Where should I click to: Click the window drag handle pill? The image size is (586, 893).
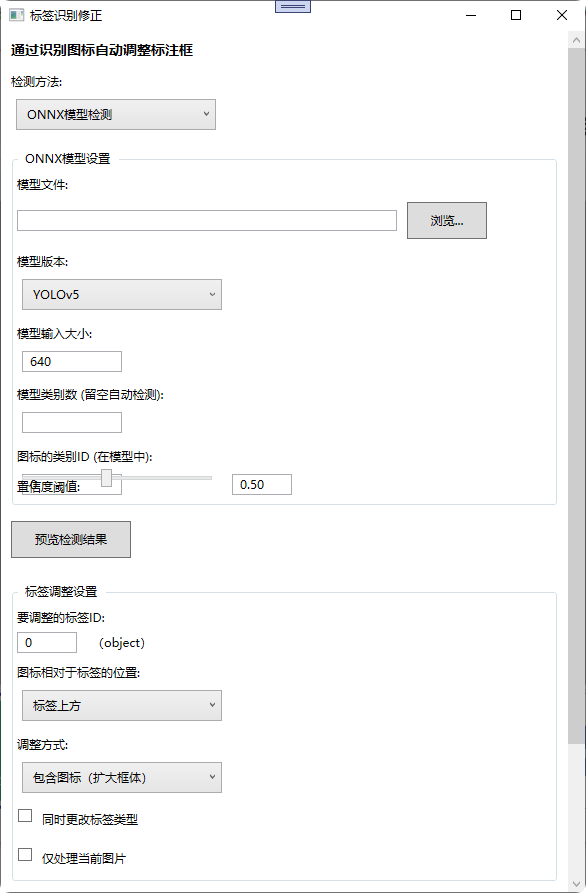click(292, 6)
